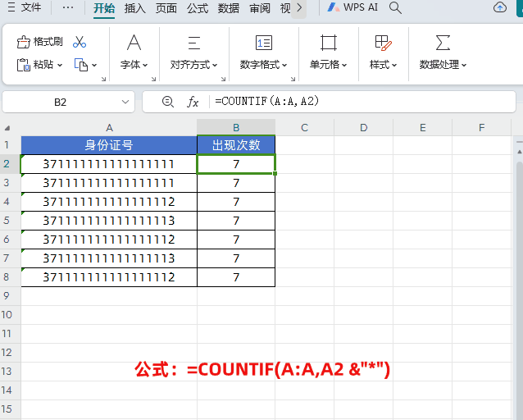The height and width of the screenshot is (420, 523).
Task: Click the more tabs right arrow button
Action: pyautogui.click(x=299, y=8)
